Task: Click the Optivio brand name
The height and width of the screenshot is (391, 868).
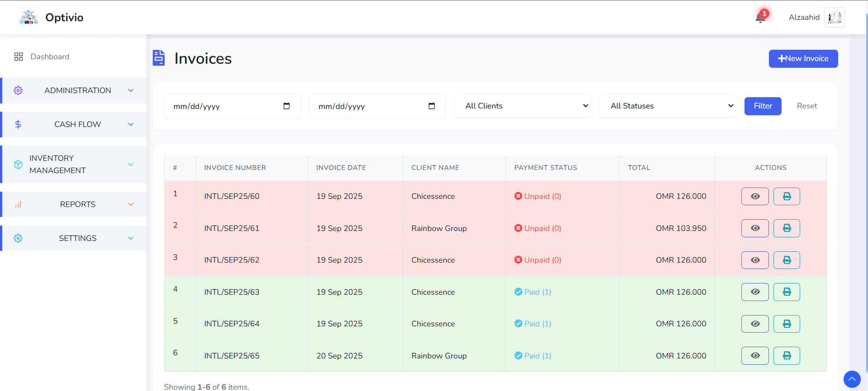Action: pyautogui.click(x=64, y=17)
